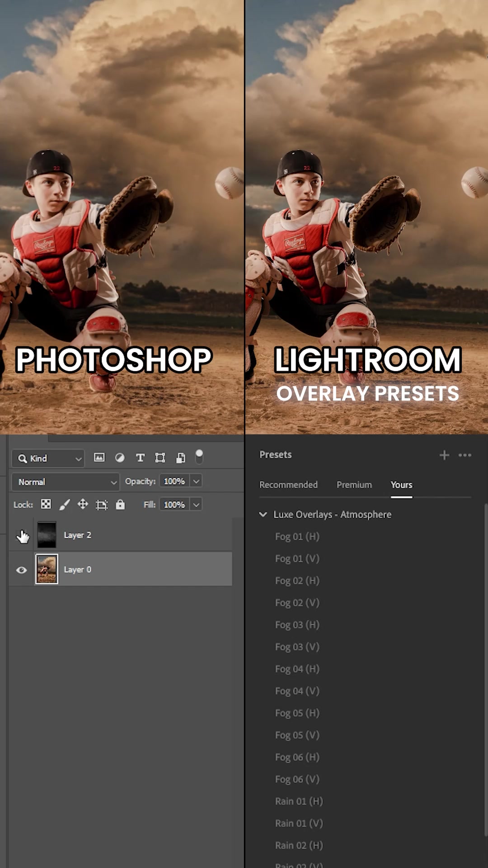Add new preset with plus icon

pos(444,455)
